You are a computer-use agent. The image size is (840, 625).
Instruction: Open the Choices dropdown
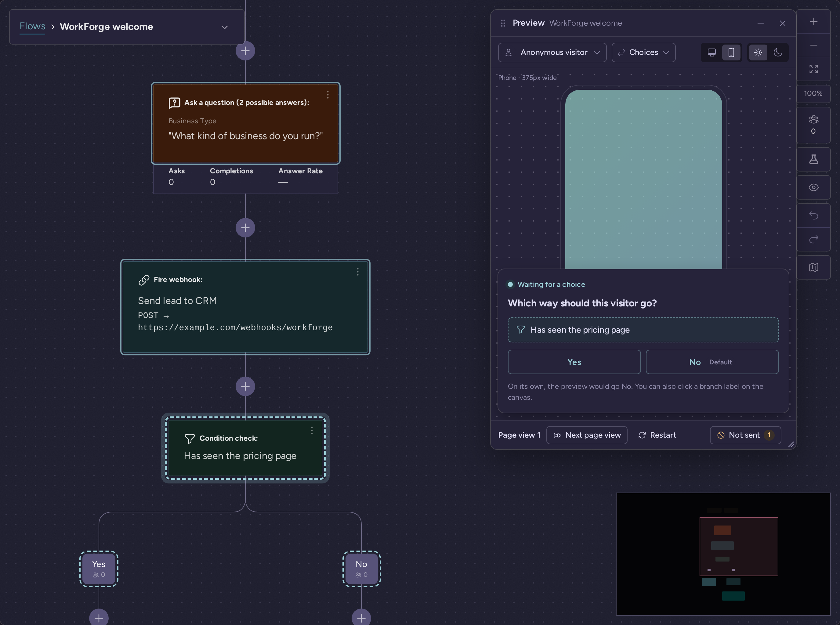[643, 52]
